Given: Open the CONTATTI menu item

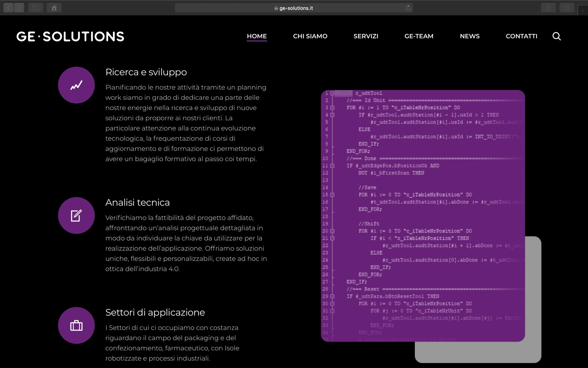Looking at the screenshot, I should [521, 36].
